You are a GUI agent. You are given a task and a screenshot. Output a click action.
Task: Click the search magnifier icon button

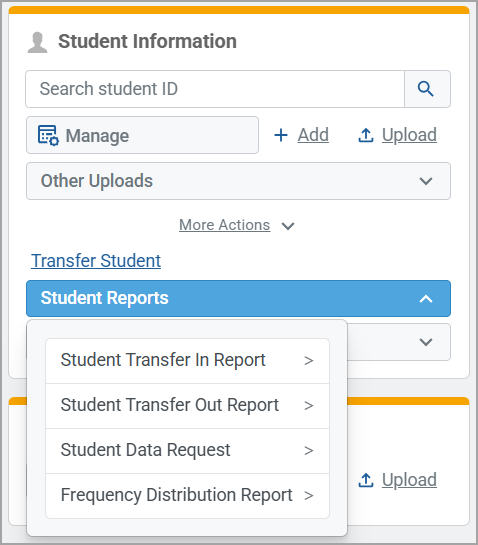pyautogui.click(x=427, y=89)
